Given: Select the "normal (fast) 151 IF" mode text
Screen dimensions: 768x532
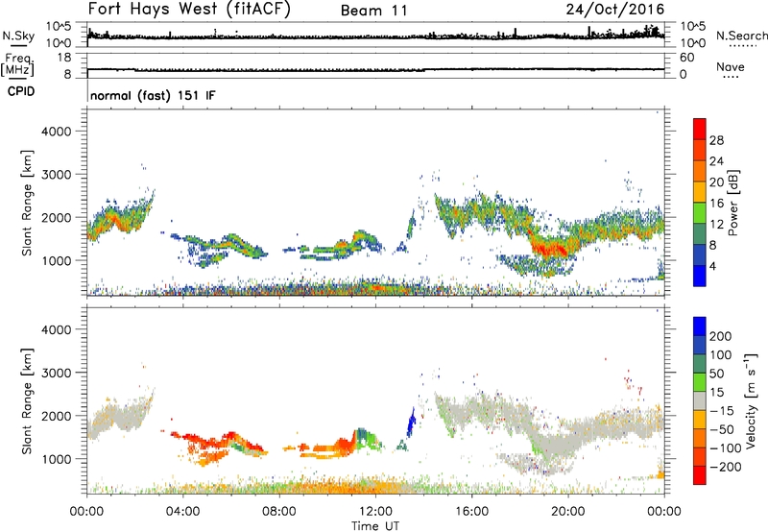Looking at the screenshot, I should 153,95.
